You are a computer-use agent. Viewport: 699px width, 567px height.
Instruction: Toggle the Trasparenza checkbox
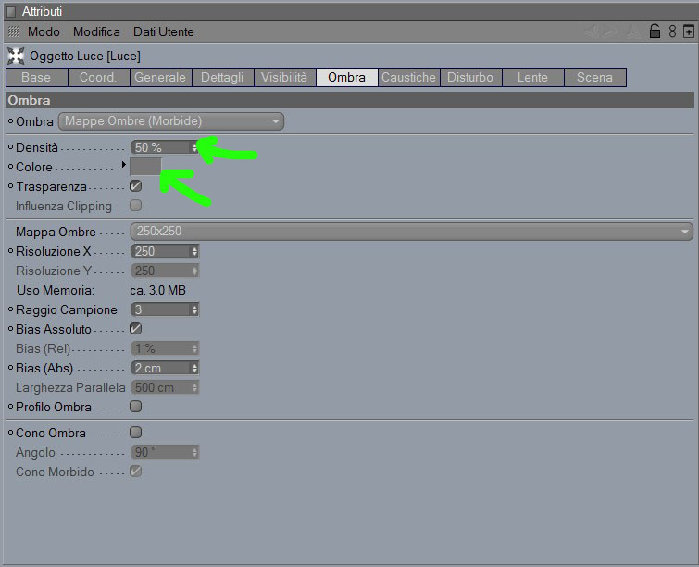(136, 186)
